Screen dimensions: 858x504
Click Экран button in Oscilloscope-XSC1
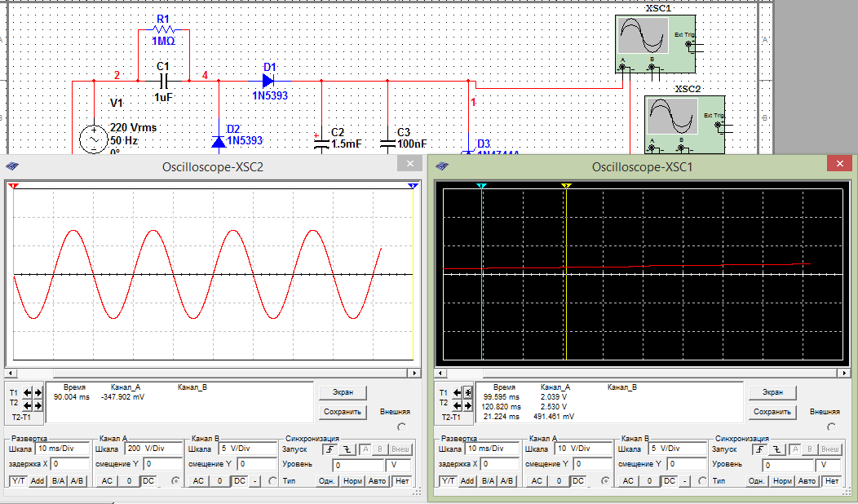tap(772, 392)
